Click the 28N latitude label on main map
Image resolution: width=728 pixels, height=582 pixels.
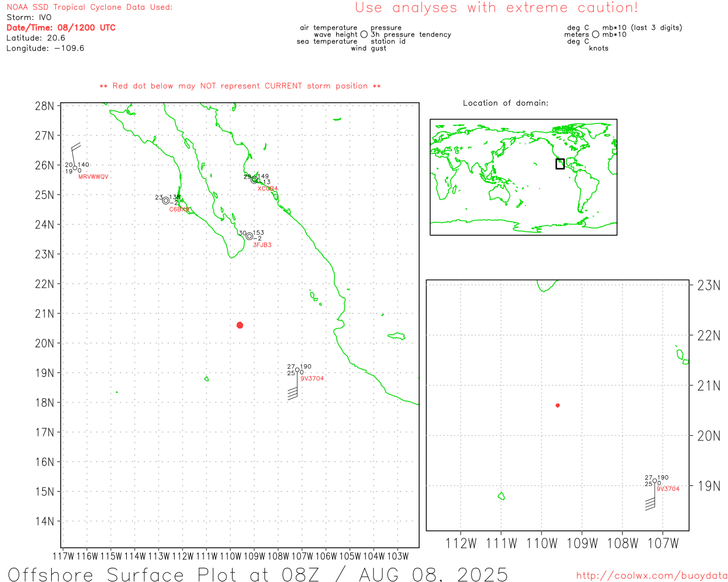[x=44, y=106]
